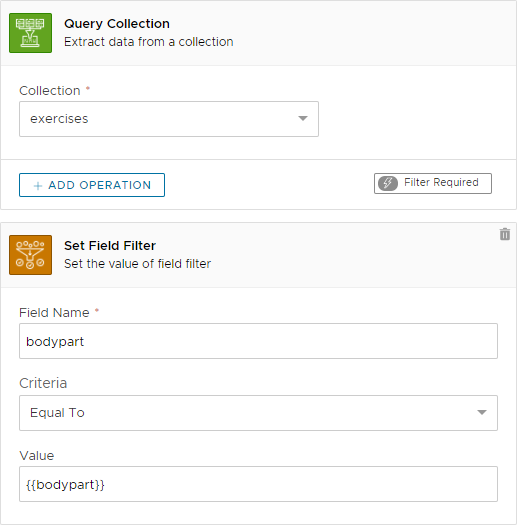
Task: Delete the Set Field Filter operation
Action: coord(505,234)
